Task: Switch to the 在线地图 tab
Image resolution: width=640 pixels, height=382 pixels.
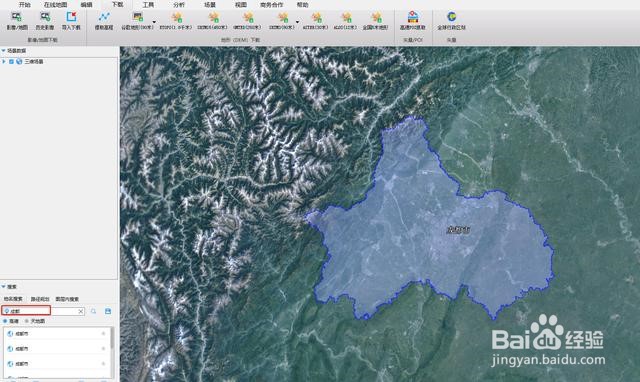Action: pyautogui.click(x=56, y=4)
